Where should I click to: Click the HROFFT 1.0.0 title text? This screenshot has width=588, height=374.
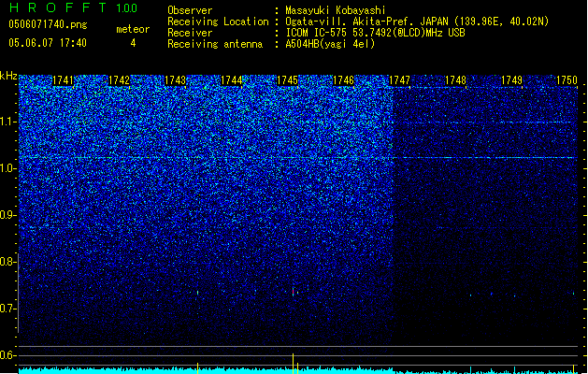click(x=74, y=7)
